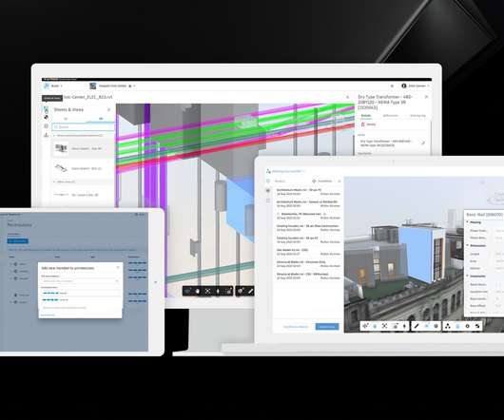Open the Sheets & Views sidebar icon
This screenshot has height=420, width=504.
pyautogui.click(x=47, y=109)
